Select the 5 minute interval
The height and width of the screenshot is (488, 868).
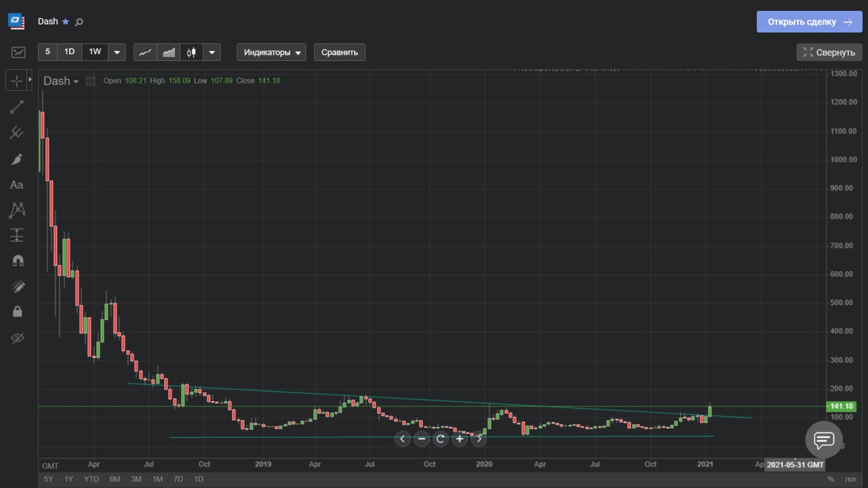[x=47, y=52]
